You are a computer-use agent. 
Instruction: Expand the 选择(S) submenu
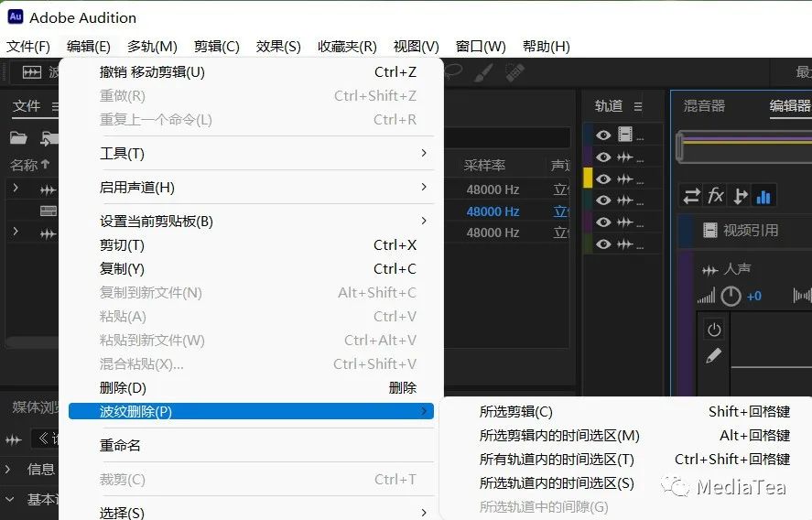[x=251, y=513]
